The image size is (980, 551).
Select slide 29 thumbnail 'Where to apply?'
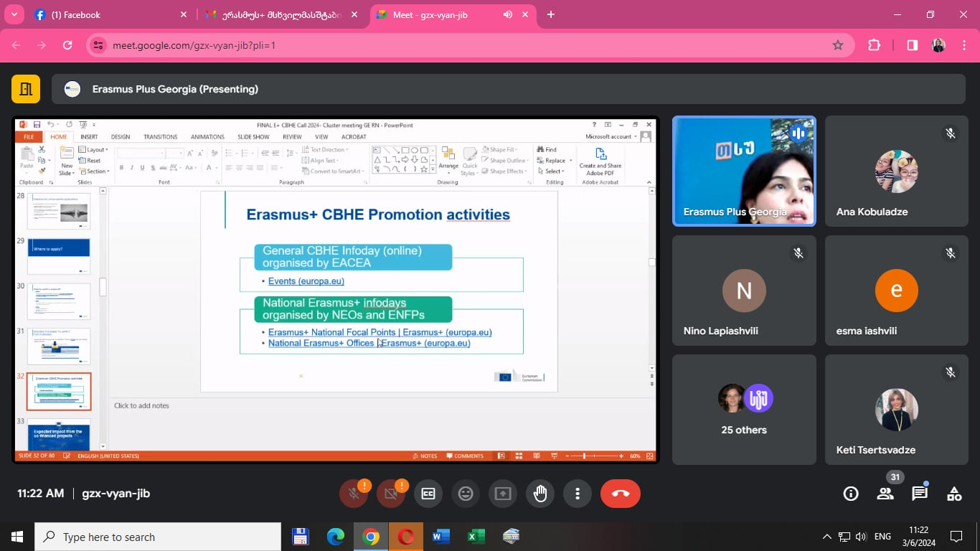point(59,256)
